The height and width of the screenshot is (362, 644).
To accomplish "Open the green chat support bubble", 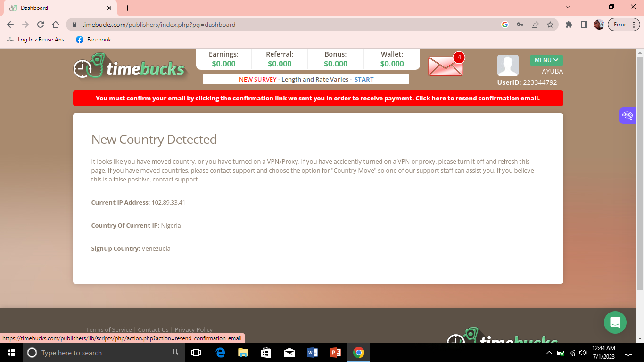I will point(615,322).
